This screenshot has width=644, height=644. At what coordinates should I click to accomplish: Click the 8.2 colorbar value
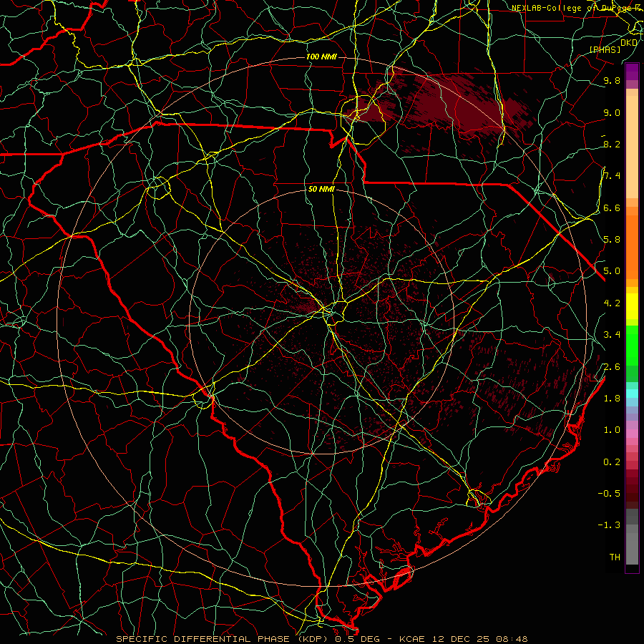point(612,144)
